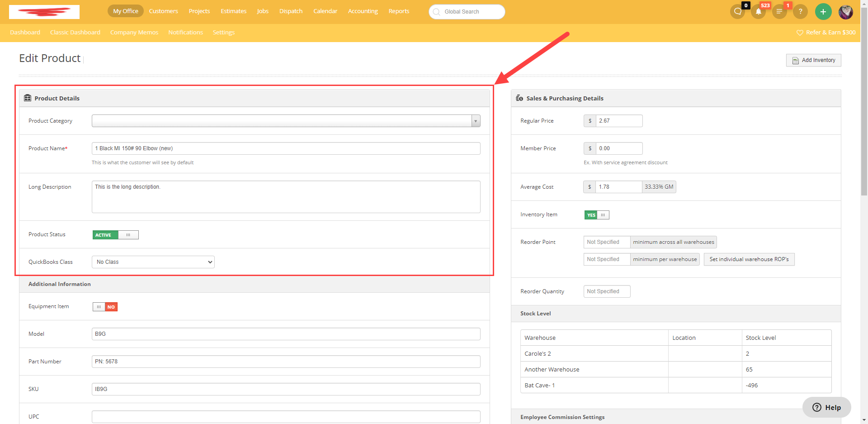Open the Classic Dashboard tab
868x424 pixels.
click(75, 32)
